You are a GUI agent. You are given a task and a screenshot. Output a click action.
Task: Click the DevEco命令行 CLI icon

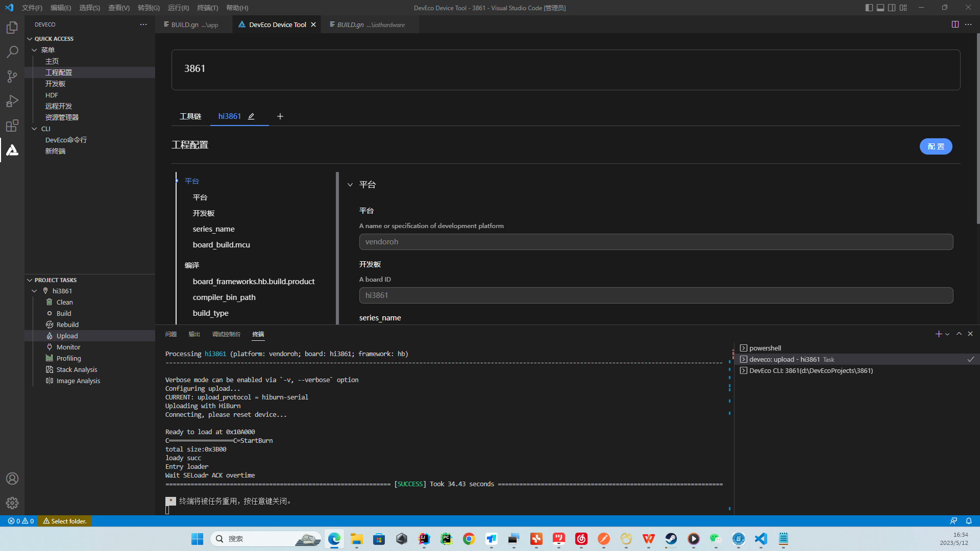pos(67,139)
